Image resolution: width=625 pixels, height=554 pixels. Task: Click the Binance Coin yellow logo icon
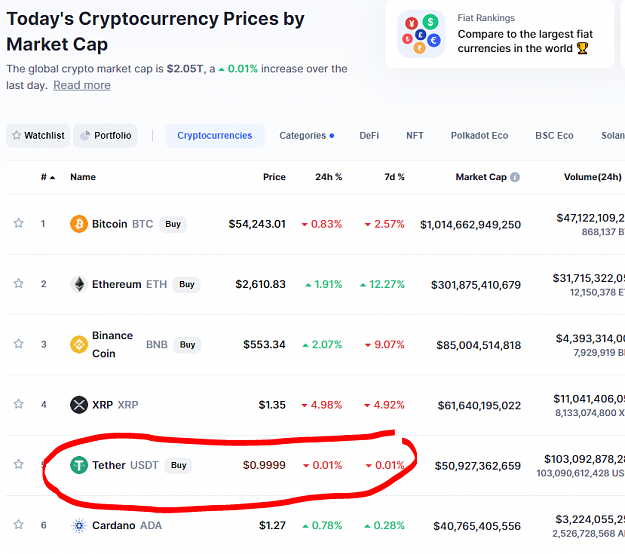click(79, 344)
